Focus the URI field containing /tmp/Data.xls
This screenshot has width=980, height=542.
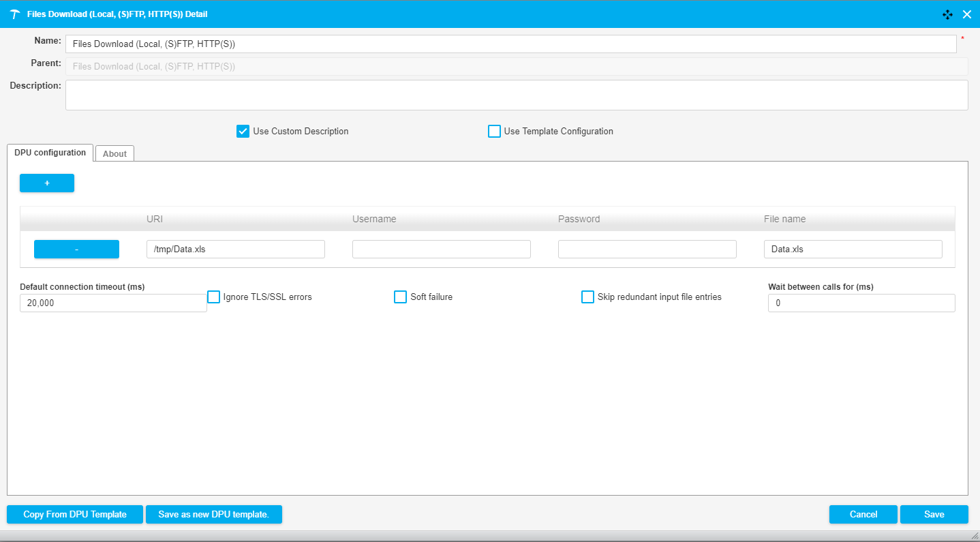click(235, 250)
